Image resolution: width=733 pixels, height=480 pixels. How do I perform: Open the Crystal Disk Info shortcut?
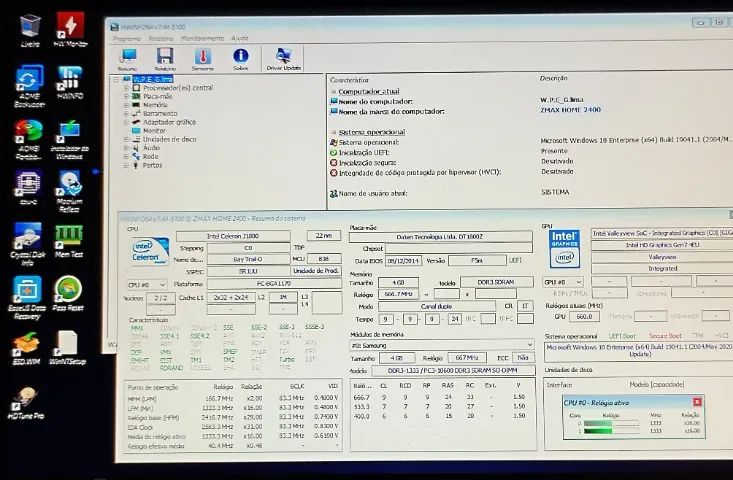coord(28,242)
